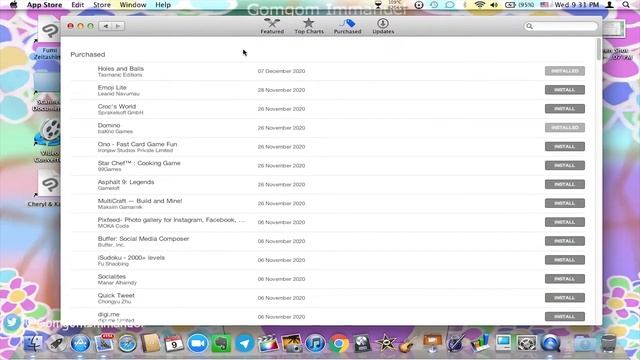Viewport: 640px width, 360px height.
Task: Open Spotlight search in menu bar
Action: (626, 5)
